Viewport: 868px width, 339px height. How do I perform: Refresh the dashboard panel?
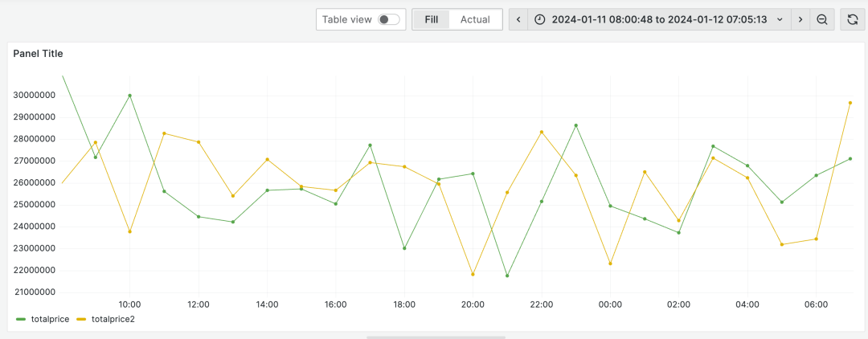click(853, 19)
